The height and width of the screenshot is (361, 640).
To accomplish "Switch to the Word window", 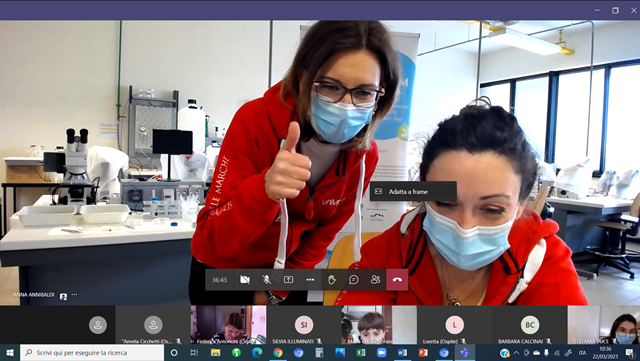I will pyautogui.click(x=402, y=352).
